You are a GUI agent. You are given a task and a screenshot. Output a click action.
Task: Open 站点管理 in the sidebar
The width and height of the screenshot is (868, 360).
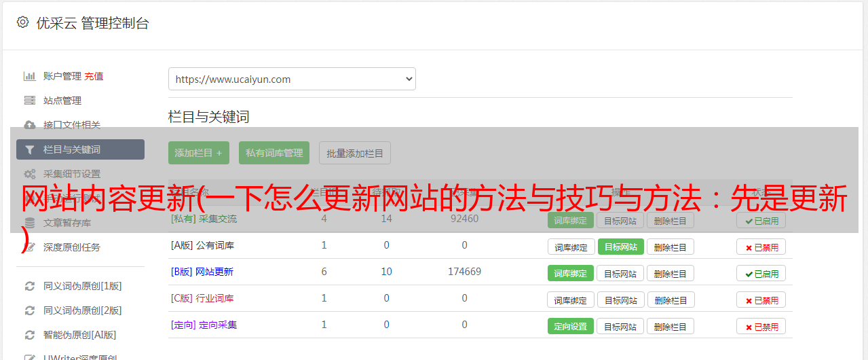click(x=62, y=101)
